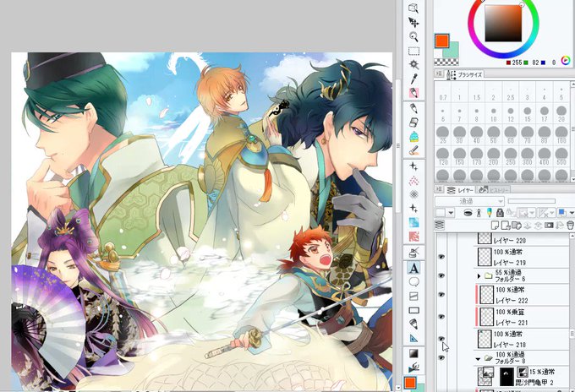Hide layer レイヤー 219 with its eye icon

click(441, 257)
